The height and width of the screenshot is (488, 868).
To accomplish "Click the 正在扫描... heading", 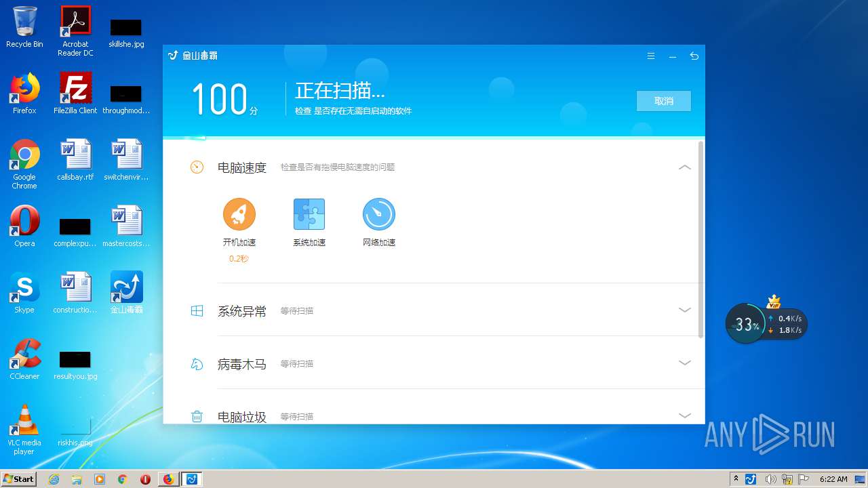I will [340, 91].
